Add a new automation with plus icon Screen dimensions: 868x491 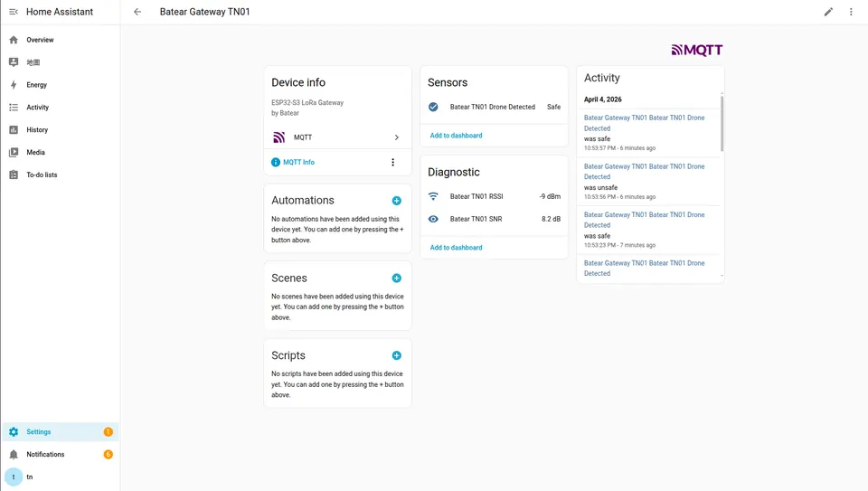click(396, 201)
